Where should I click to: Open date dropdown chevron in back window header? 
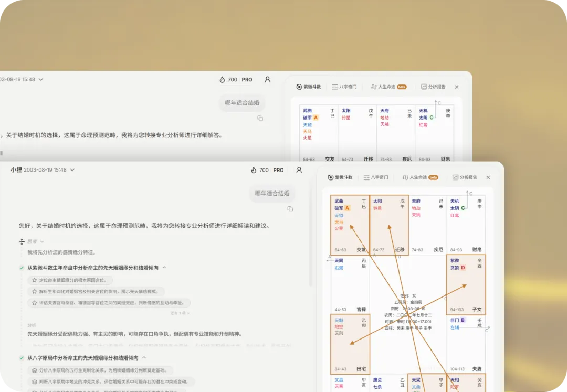[41, 79]
